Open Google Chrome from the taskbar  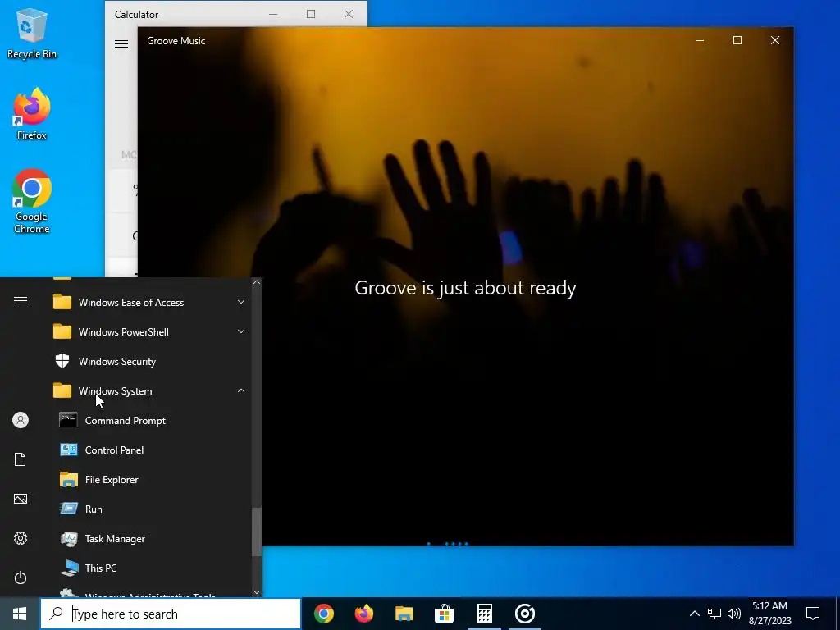(324, 614)
